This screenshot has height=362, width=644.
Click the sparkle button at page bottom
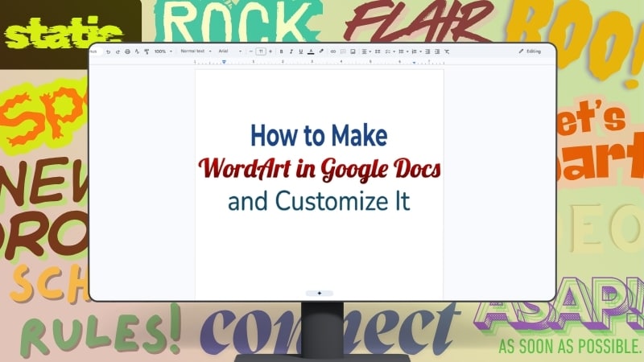click(x=320, y=293)
